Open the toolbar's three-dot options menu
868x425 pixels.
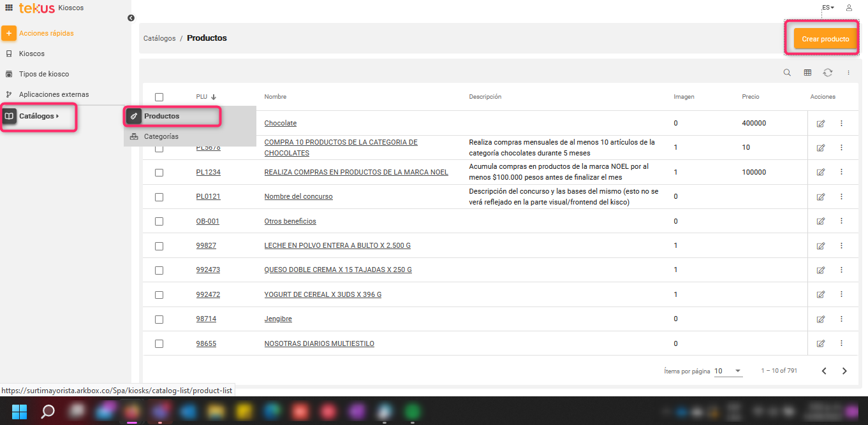coord(848,72)
